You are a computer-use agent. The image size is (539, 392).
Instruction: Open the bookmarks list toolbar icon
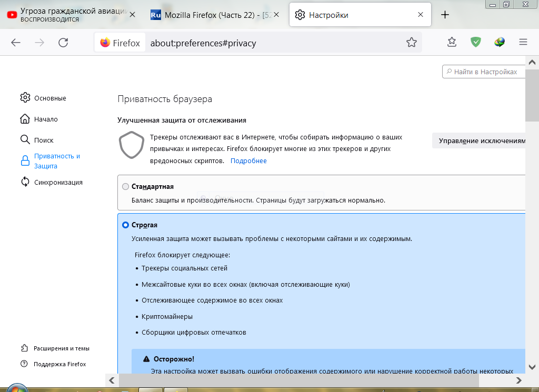(x=452, y=42)
